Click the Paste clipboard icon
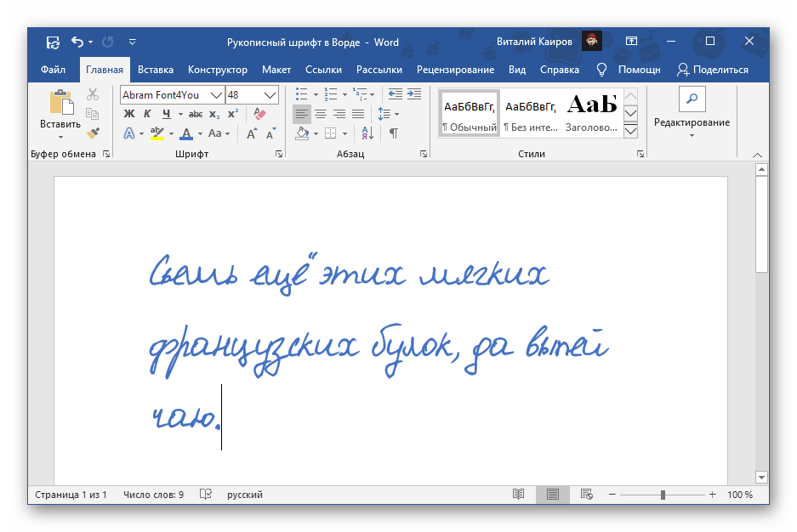The height and width of the screenshot is (532, 797). coord(61,102)
